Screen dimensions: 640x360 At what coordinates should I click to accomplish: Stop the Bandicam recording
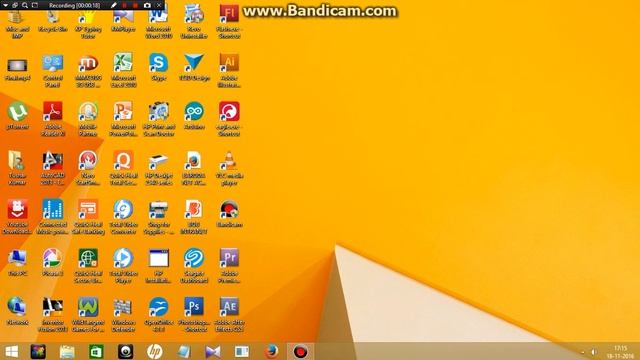point(135,5)
